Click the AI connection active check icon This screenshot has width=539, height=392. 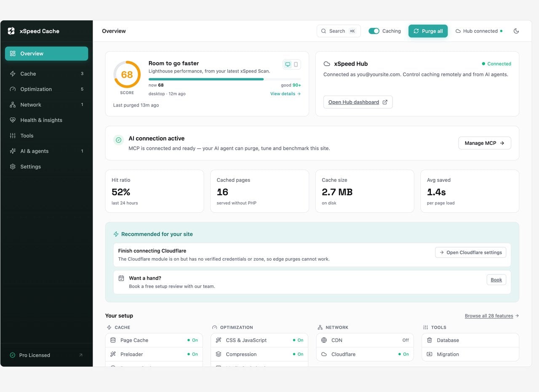click(x=119, y=140)
